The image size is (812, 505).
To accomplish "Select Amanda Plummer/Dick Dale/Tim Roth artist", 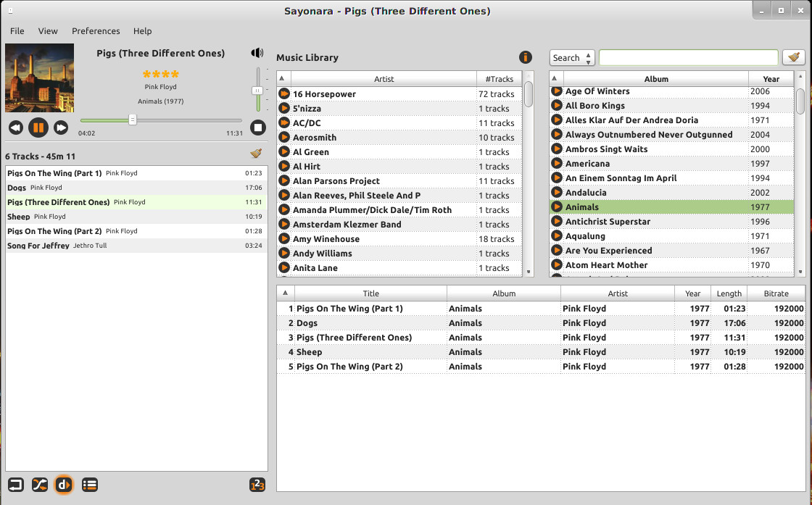I will coord(399,209).
